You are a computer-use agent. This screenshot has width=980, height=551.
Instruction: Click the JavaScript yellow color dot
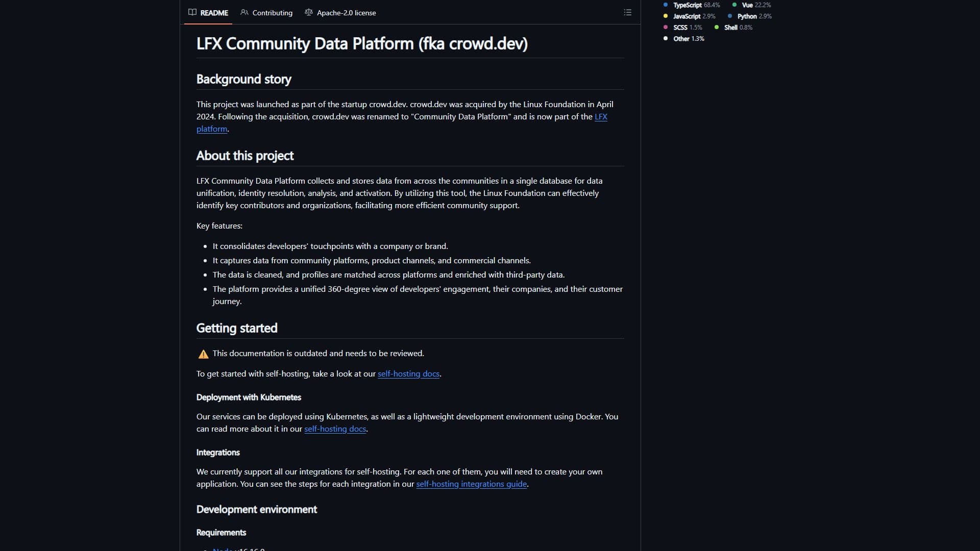point(666,16)
